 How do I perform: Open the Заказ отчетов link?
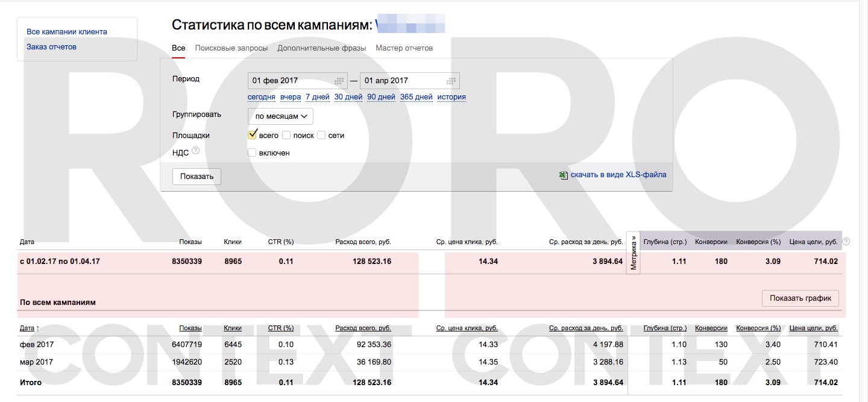[51, 47]
